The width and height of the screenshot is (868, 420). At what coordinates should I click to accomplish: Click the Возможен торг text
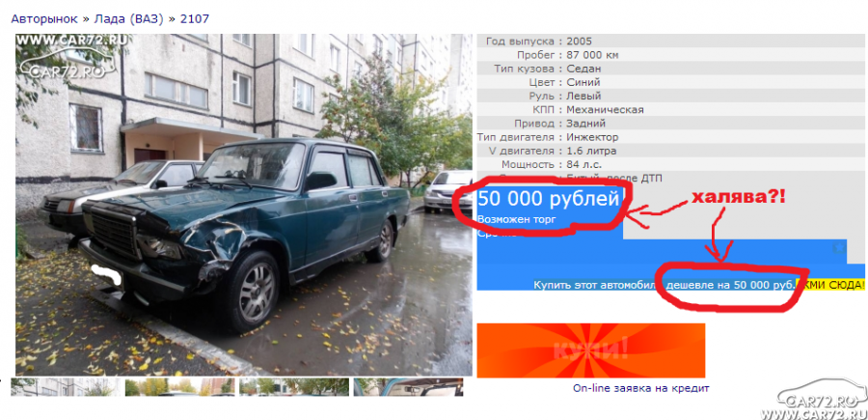pyautogui.click(x=517, y=219)
